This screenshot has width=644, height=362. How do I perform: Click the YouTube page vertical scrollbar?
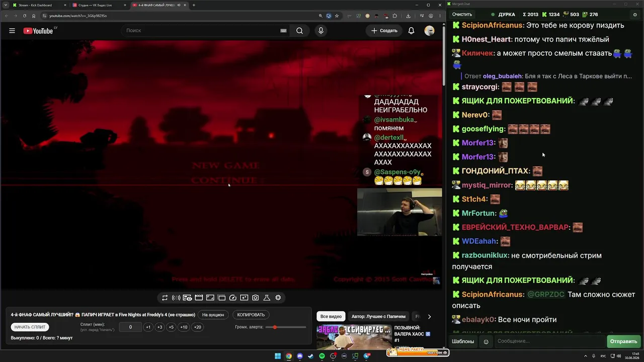[444, 55]
